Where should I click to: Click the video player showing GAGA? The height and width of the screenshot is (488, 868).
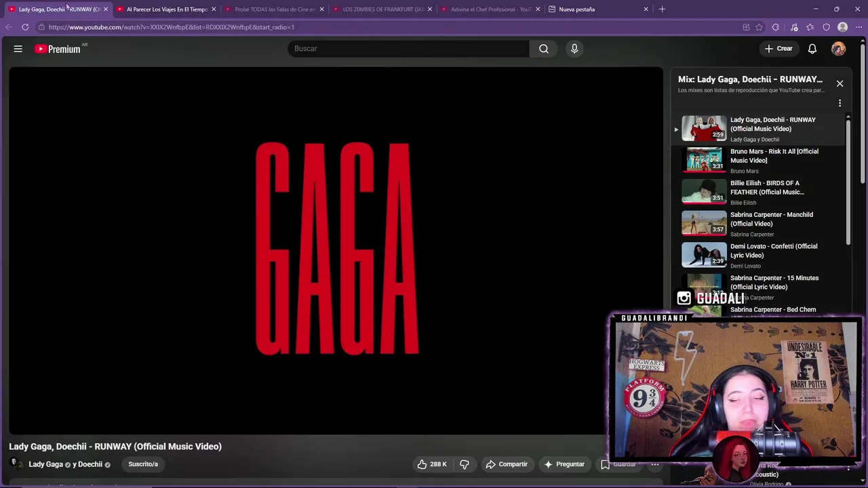pyautogui.click(x=336, y=250)
